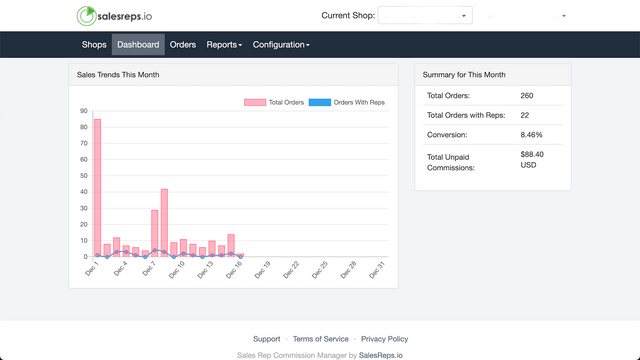Visit the SalesReps.io footer link
This screenshot has width=640, height=360.
point(380,355)
